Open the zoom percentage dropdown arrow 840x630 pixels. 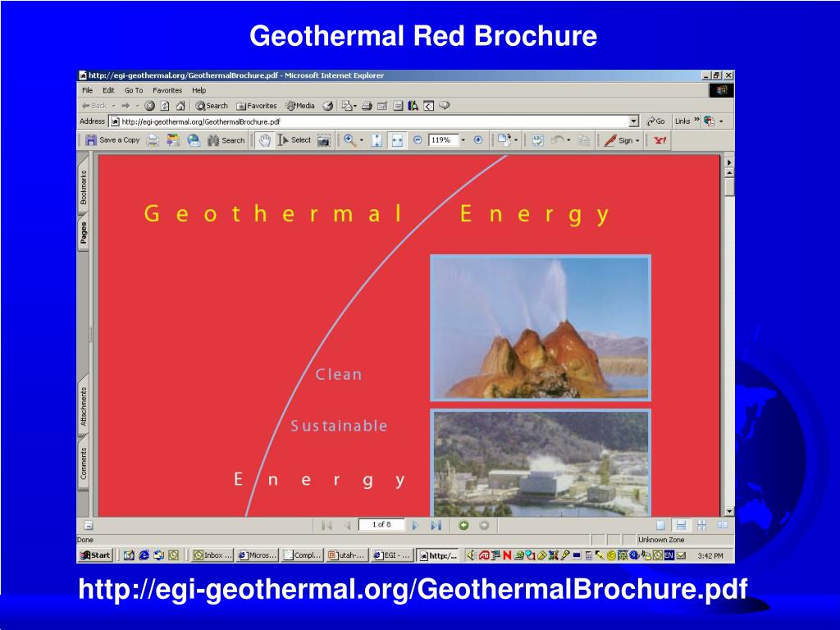(463, 140)
